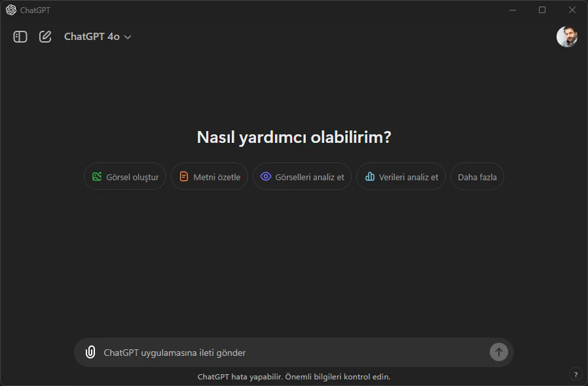Click the chart icon on Verileri analiz et
This screenshot has width=588, height=386.
pyautogui.click(x=371, y=176)
